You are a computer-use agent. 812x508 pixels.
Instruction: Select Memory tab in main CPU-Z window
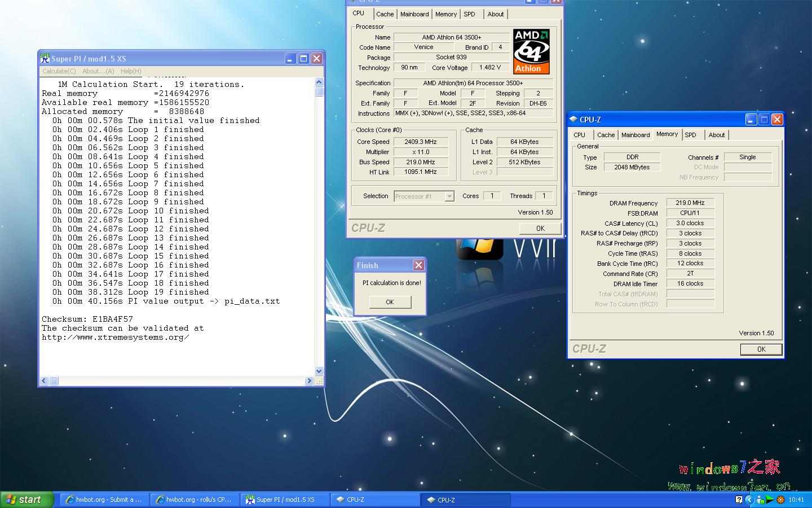tap(446, 14)
